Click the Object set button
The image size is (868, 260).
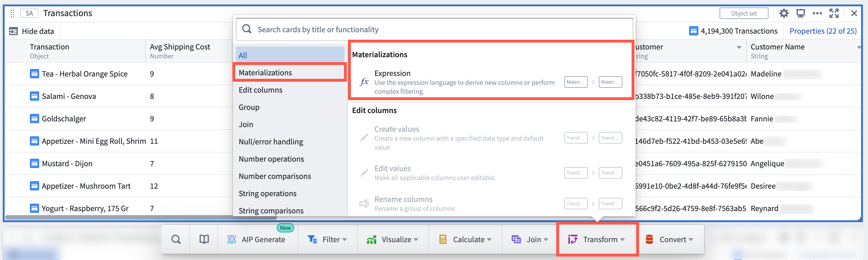coord(744,14)
